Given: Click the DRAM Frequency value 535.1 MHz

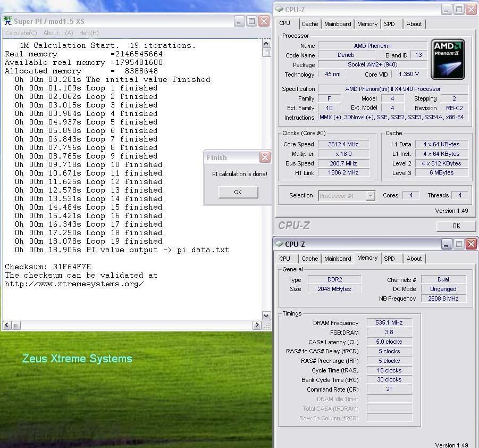Looking at the screenshot, I should point(389,322).
